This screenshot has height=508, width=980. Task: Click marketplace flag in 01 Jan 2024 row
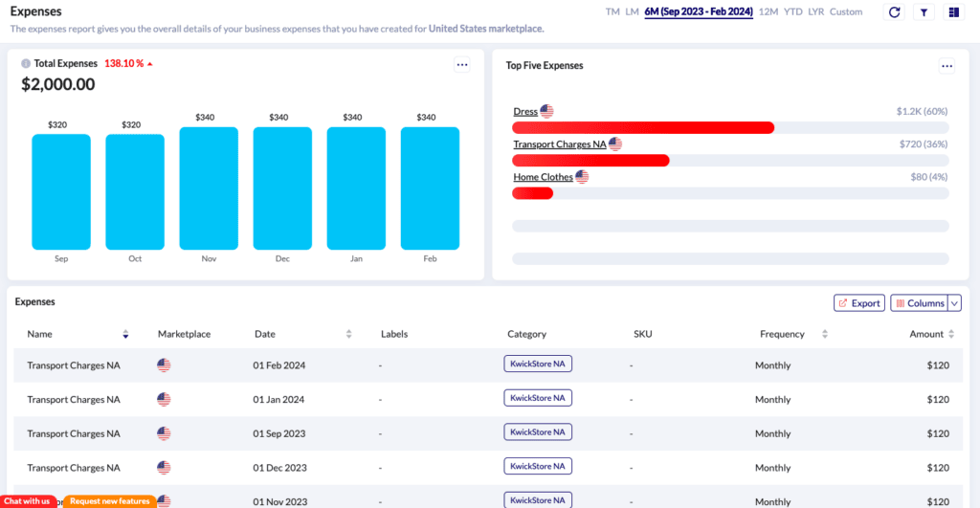pos(164,399)
